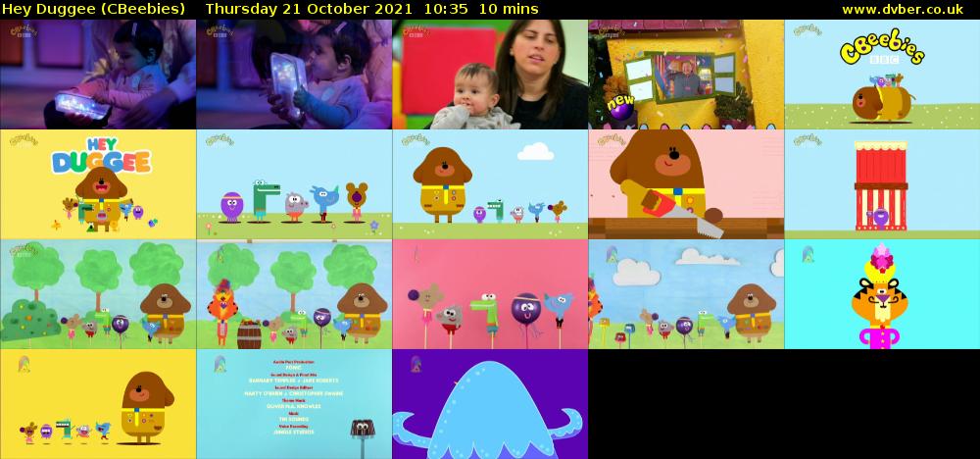Open thumbnail of tiger wearing chicken hat
The image size is (980, 459).
point(882,294)
